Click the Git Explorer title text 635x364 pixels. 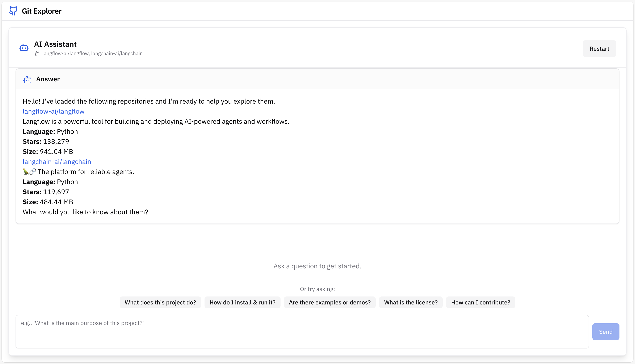(42, 11)
